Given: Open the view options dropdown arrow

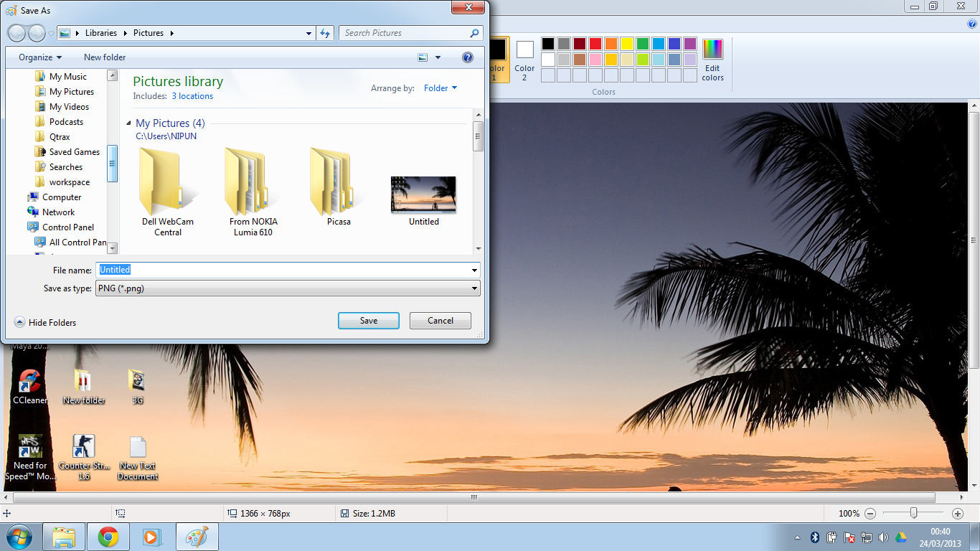Looking at the screenshot, I should (438, 57).
